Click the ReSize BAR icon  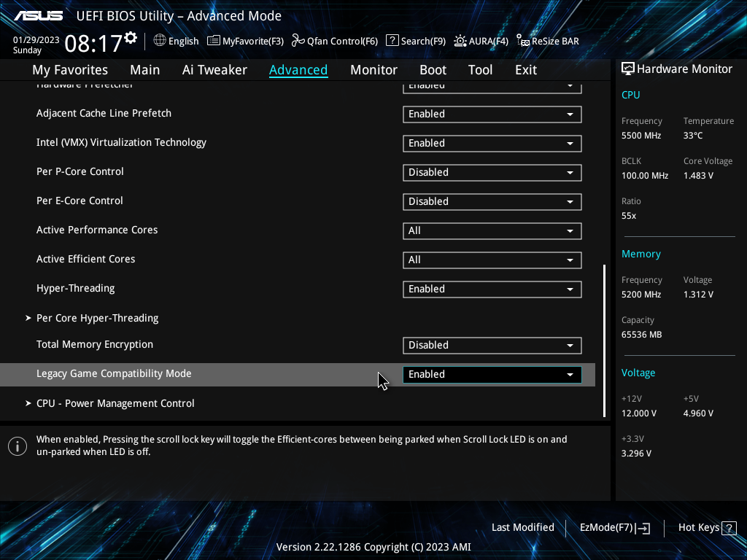click(x=523, y=41)
